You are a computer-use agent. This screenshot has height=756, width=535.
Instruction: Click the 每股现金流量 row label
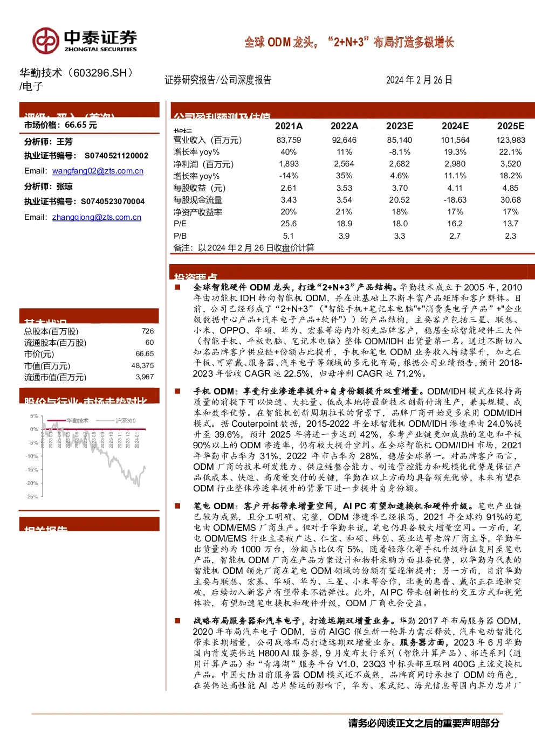(x=197, y=200)
